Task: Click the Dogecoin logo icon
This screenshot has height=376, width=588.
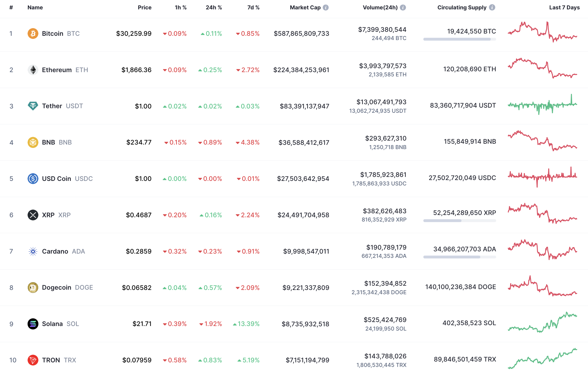Action: 33,287
